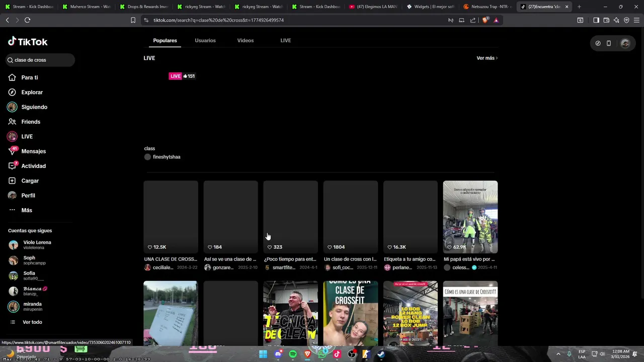
Task: Click the TikTok logo
Action: [x=28, y=42]
